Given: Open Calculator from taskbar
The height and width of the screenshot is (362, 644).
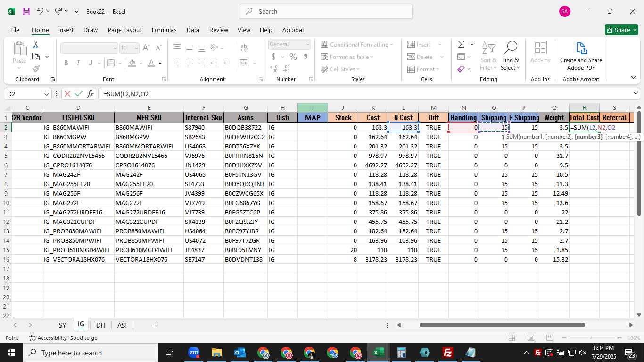Looking at the screenshot, I should (x=402, y=353).
